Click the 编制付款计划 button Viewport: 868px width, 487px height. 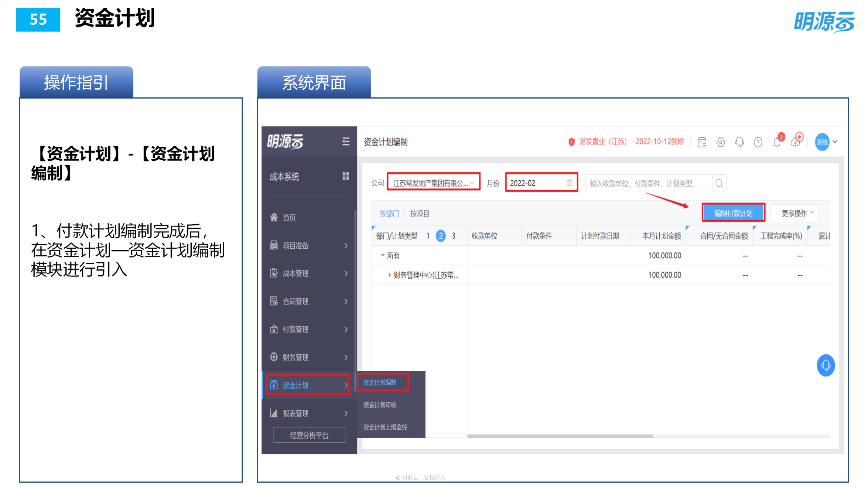[x=734, y=212]
